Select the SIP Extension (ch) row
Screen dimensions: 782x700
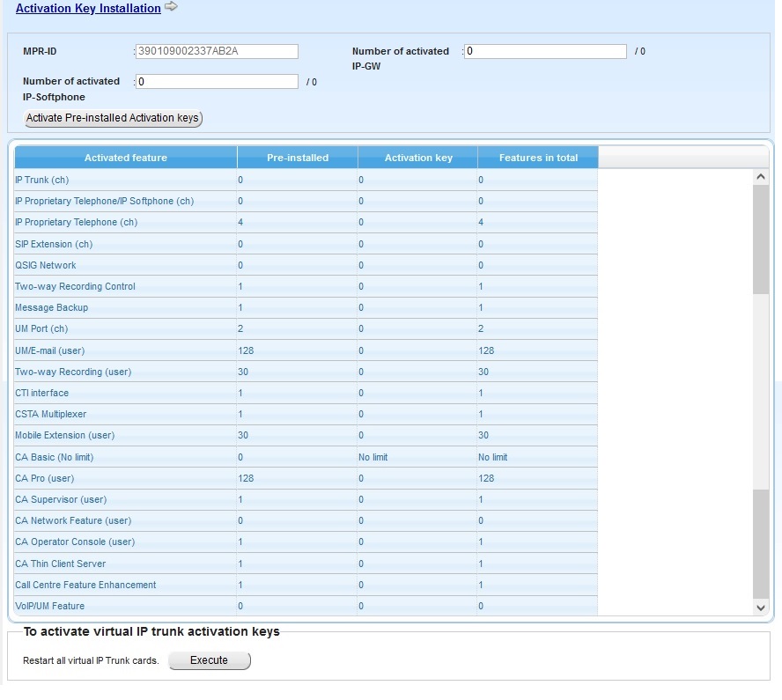(306, 244)
